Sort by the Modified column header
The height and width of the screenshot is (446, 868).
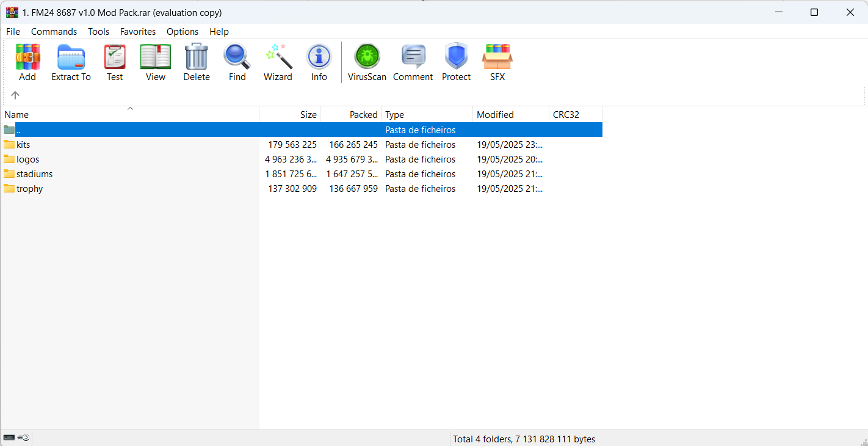click(x=511, y=115)
